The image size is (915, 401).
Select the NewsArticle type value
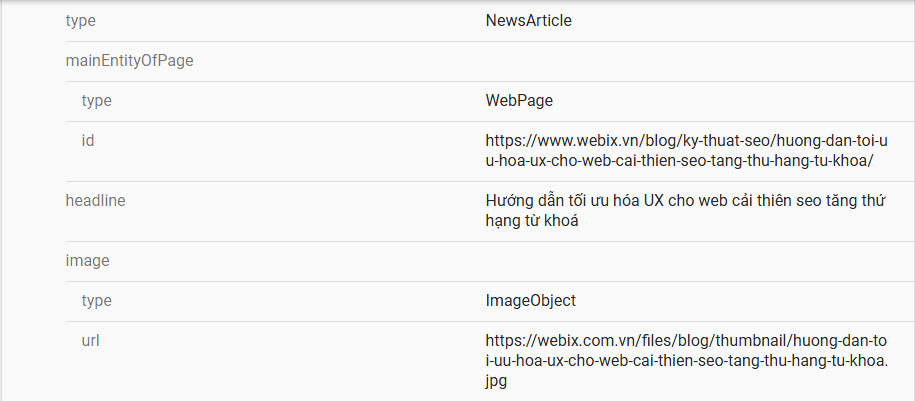click(528, 20)
